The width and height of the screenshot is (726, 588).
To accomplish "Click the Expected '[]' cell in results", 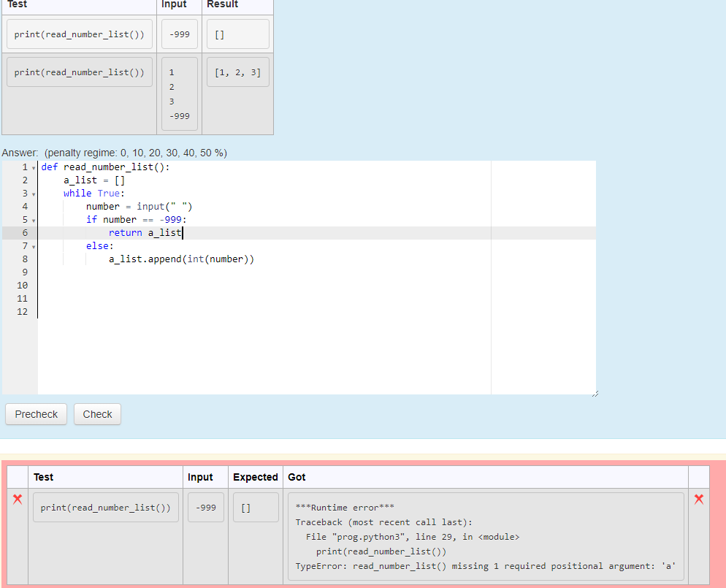I will (256, 508).
